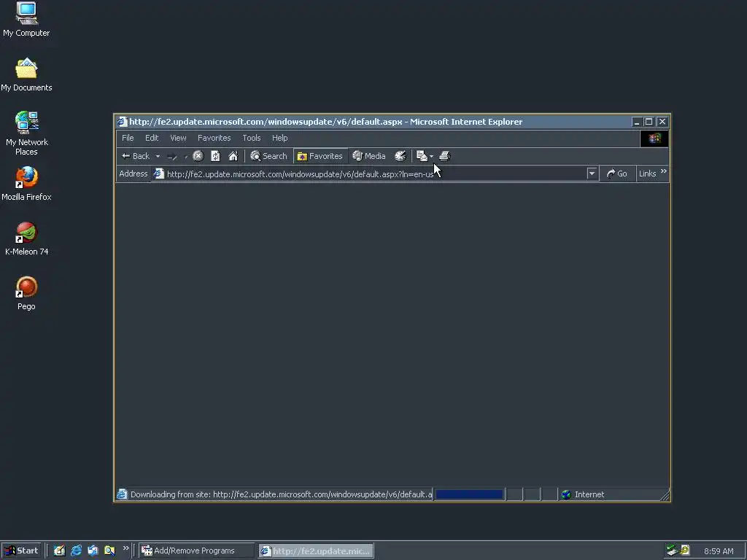Switch to Add/Remove Programs taskbar button
The height and width of the screenshot is (560, 747).
coord(196,551)
